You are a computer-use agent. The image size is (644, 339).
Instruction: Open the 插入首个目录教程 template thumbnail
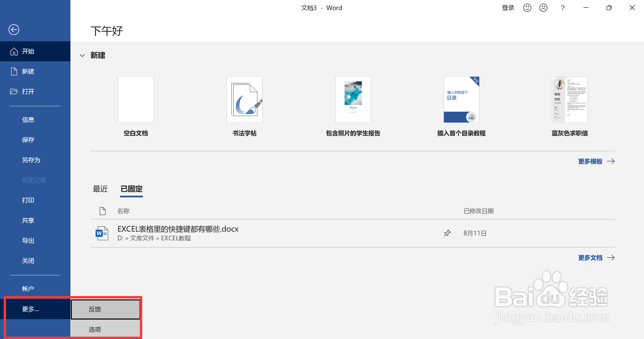click(x=462, y=100)
